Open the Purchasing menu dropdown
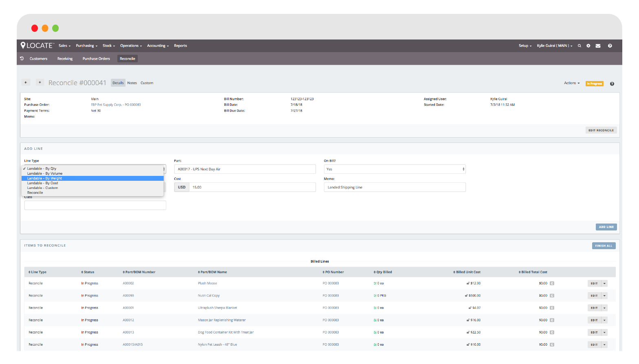639x364 pixels. pyautogui.click(x=86, y=46)
